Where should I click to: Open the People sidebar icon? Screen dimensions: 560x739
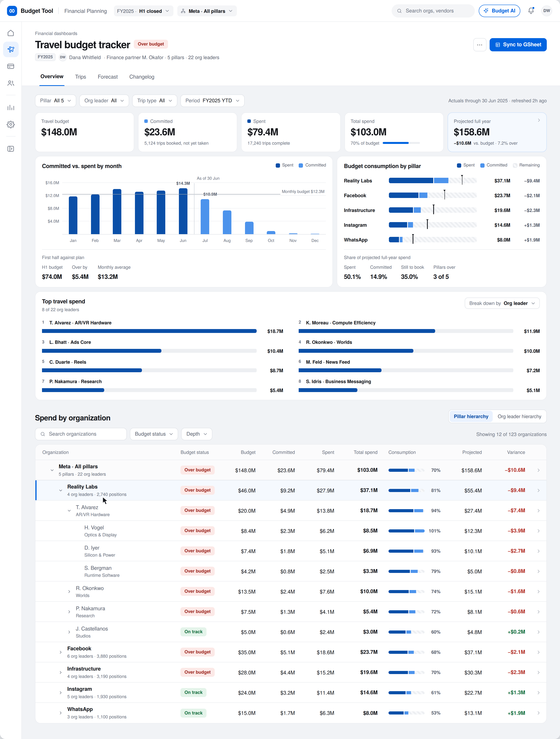coord(11,83)
